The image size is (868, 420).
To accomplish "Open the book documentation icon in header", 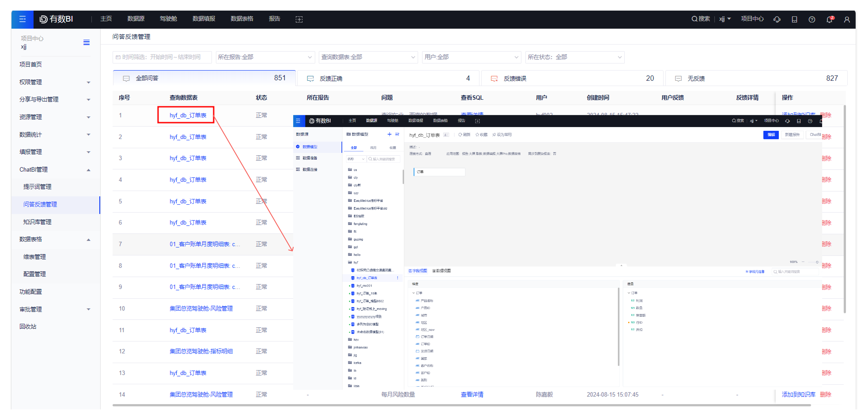I will pyautogui.click(x=794, y=20).
